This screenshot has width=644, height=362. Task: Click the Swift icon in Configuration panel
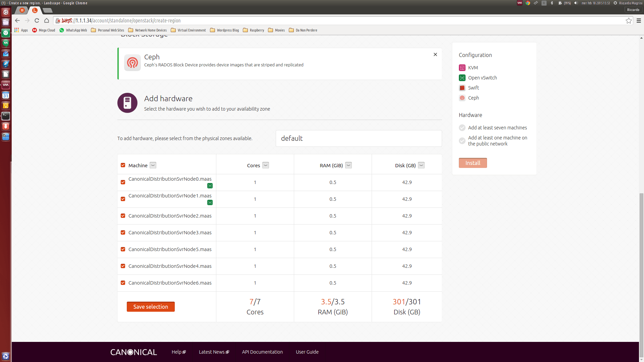tap(462, 88)
